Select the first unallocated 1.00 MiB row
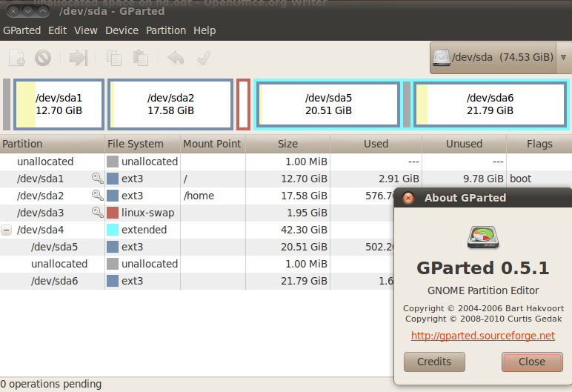572x392 pixels. 286,162
